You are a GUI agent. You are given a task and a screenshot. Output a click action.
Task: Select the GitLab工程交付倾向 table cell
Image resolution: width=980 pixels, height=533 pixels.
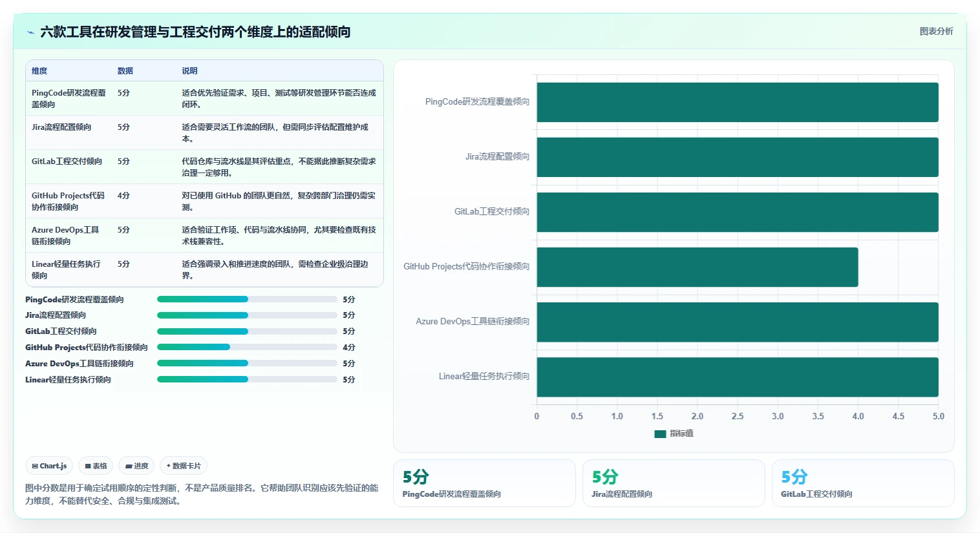click(x=69, y=167)
